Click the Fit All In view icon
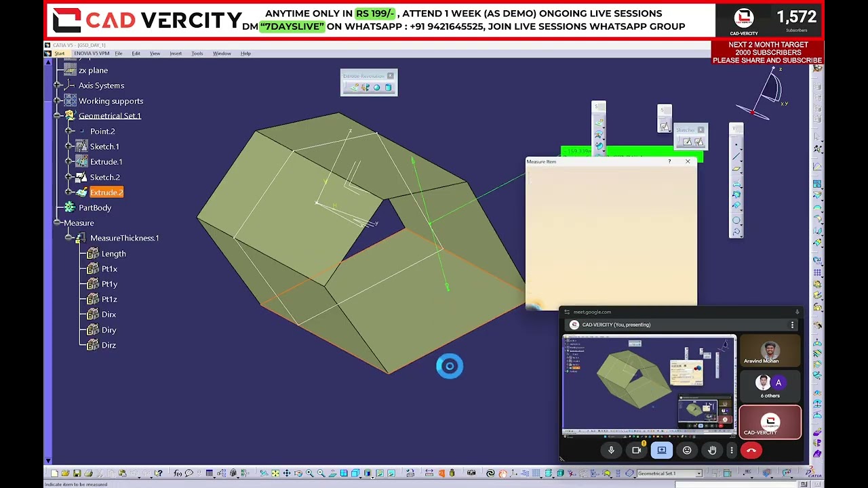868x488 pixels. [x=275, y=473]
